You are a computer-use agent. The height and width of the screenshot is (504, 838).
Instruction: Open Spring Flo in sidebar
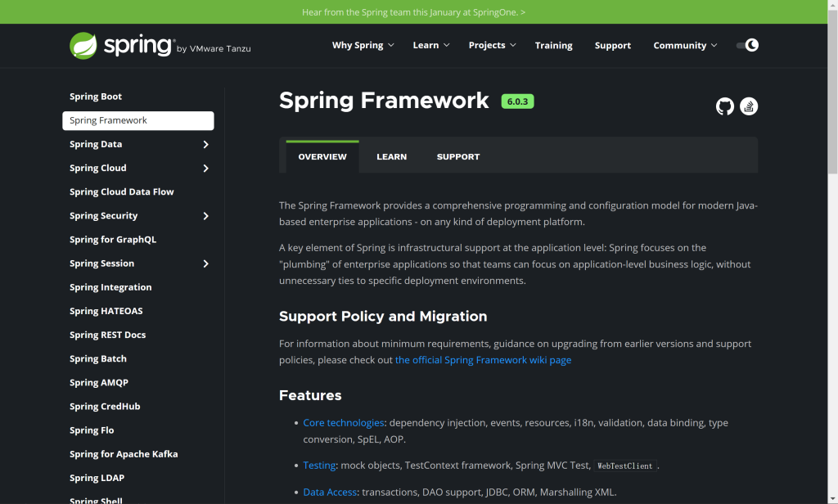pyautogui.click(x=92, y=430)
